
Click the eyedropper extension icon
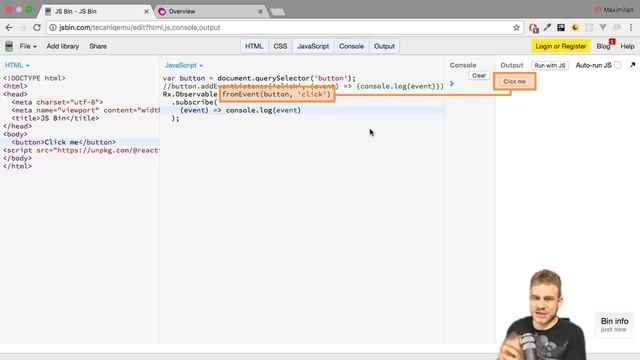pos(547,28)
